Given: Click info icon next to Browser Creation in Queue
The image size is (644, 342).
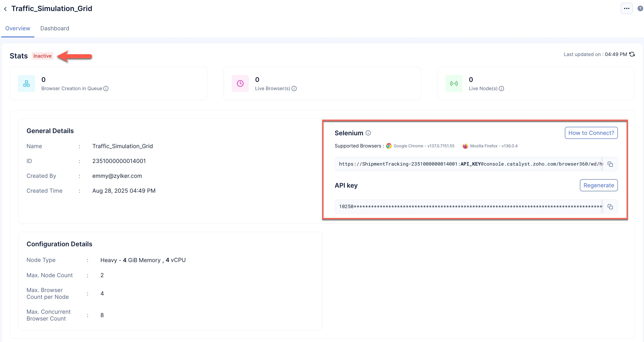Looking at the screenshot, I should [x=106, y=89].
